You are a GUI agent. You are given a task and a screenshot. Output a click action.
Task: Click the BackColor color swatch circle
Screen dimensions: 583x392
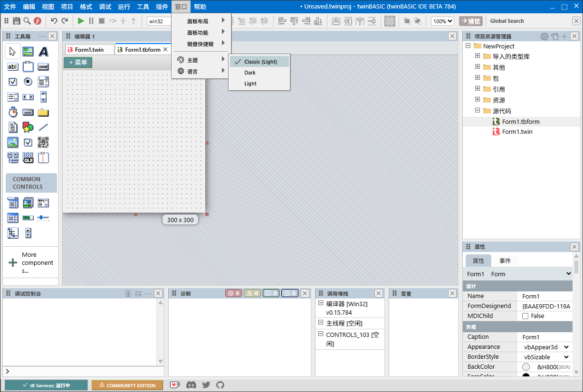[x=526, y=367]
